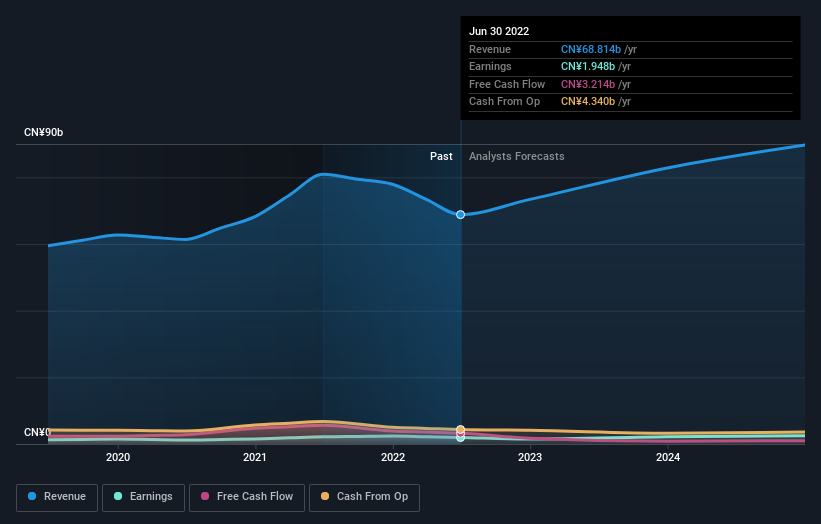The height and width of the screenshot is (524, 821).
Task: Click the 2020 x-axis label
Action: click(x=118, y=457)
